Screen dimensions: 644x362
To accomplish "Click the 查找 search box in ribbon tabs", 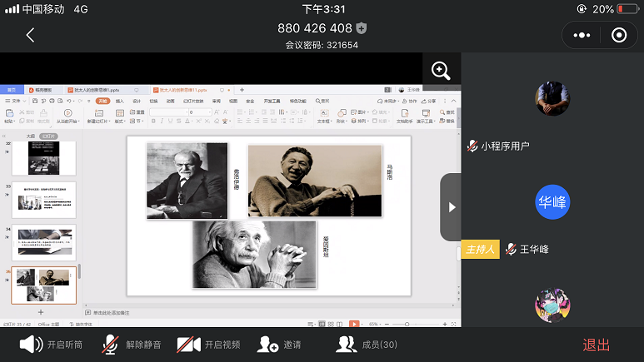I will pos(322,101).
